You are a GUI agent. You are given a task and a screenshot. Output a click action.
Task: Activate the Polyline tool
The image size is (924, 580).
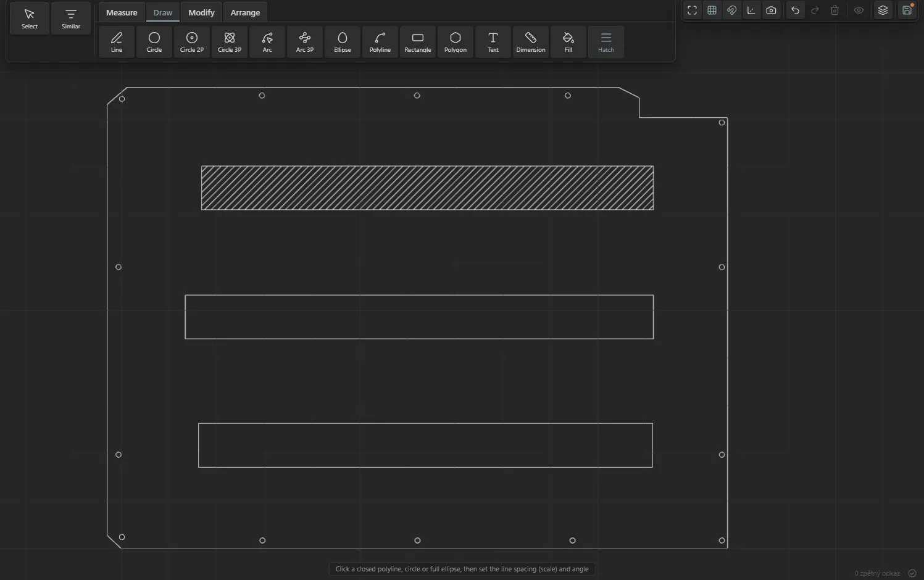(x=380, y=42)
